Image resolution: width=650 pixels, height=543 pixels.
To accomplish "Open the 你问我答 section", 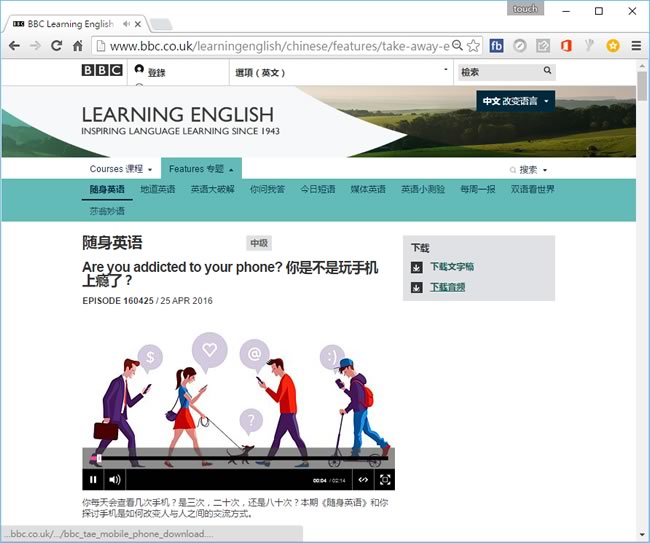I will [x=267, y=189].
